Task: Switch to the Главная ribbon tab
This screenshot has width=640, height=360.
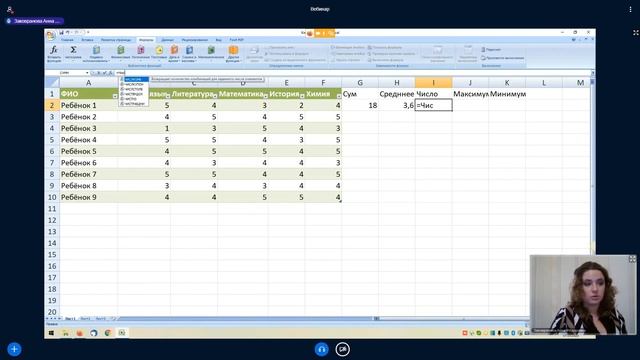Action: (x=67, y=40)
